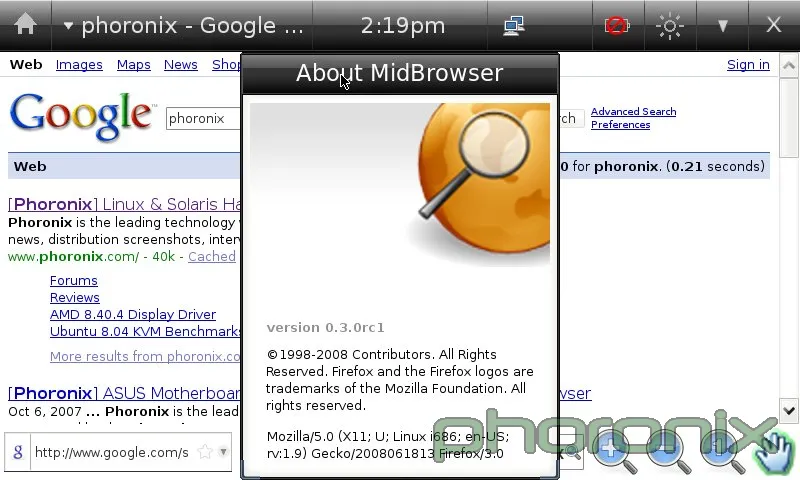Open the Images link
This screenshot has width=800, height=480.
79,65
